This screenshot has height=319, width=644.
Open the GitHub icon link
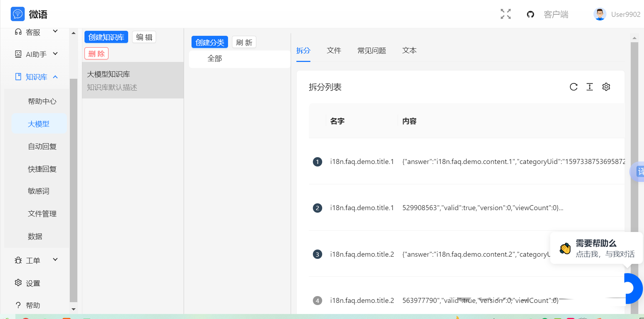click(x=530, y=14)
